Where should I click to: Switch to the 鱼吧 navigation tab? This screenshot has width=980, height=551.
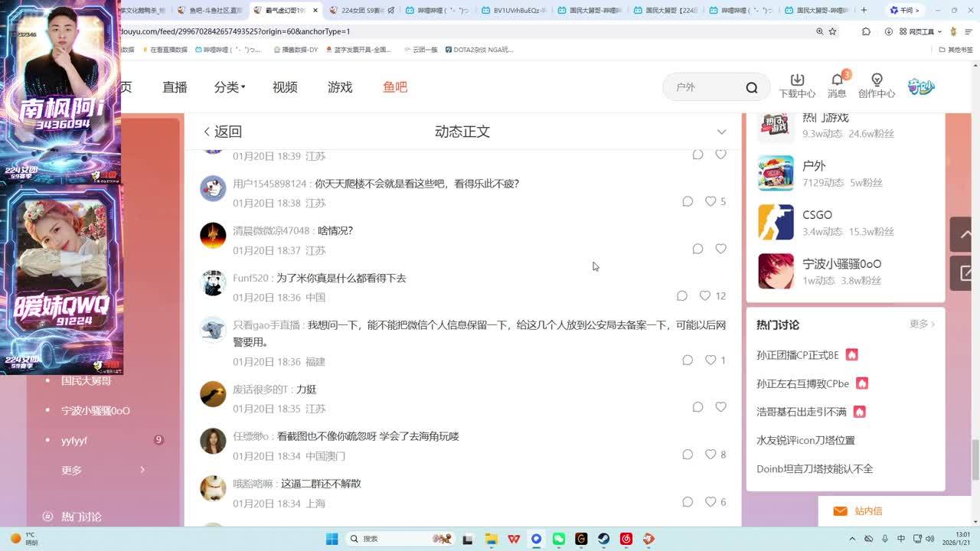point(395,87)
